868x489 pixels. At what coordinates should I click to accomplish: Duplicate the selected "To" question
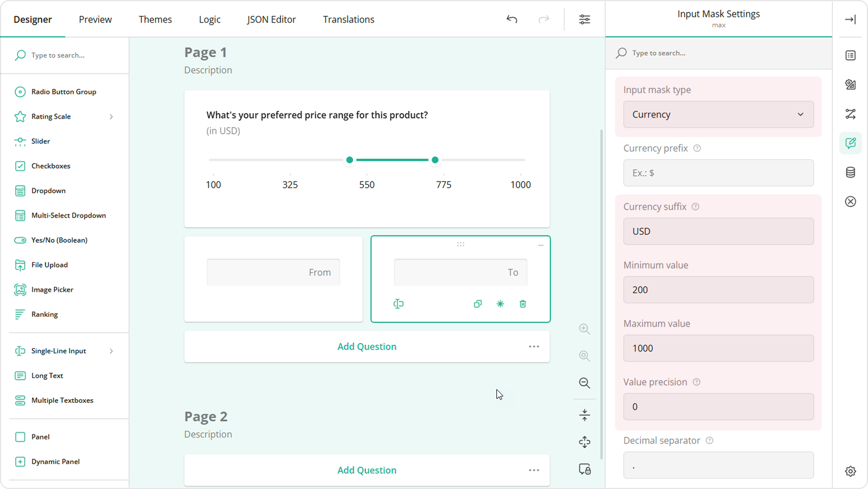pos(477,304)
